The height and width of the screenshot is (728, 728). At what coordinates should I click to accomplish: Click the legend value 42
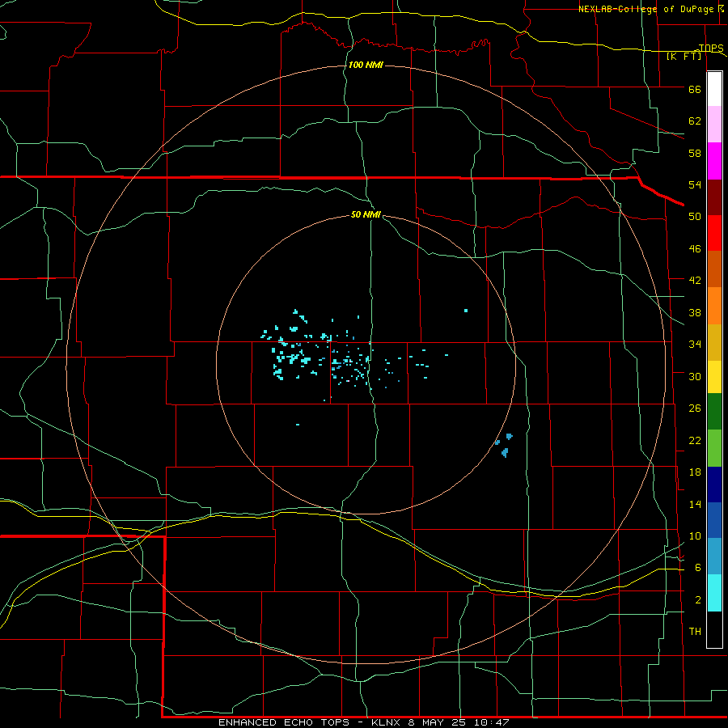(695, 281)
